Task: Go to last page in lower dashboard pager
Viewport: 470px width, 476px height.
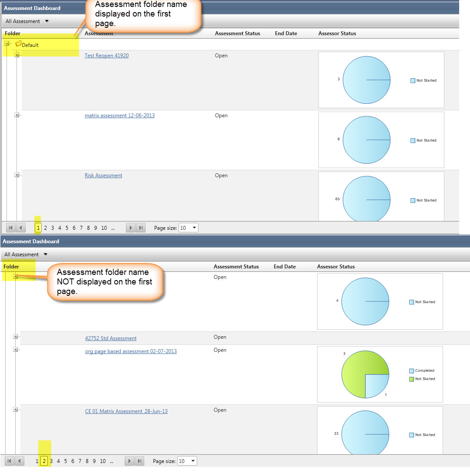Action: point(139,461)
